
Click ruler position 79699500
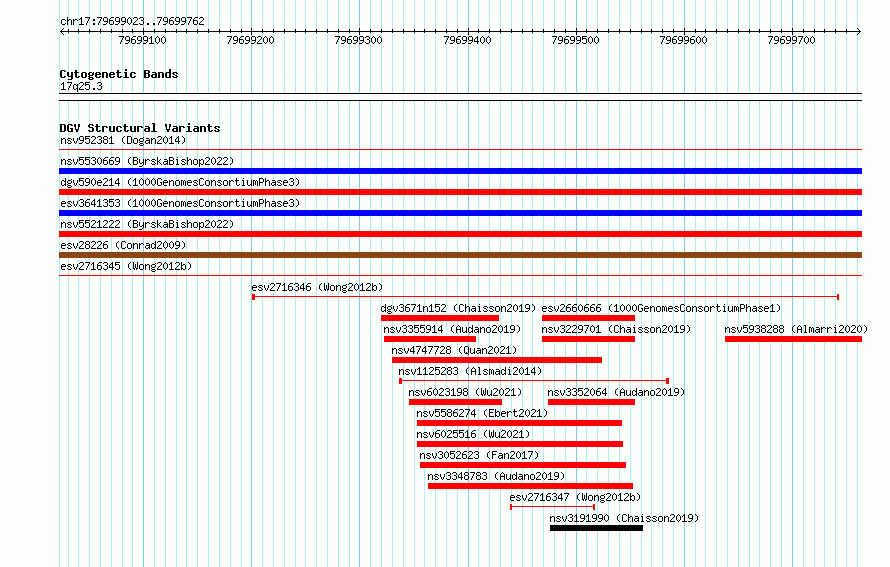[x=575, y=40]
